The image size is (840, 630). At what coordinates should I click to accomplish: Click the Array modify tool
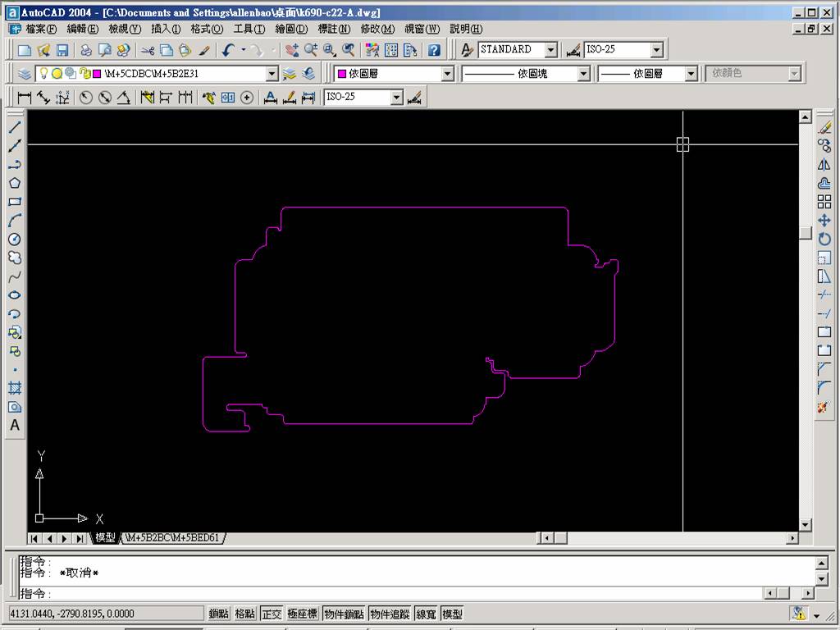[x=824, y=202]
